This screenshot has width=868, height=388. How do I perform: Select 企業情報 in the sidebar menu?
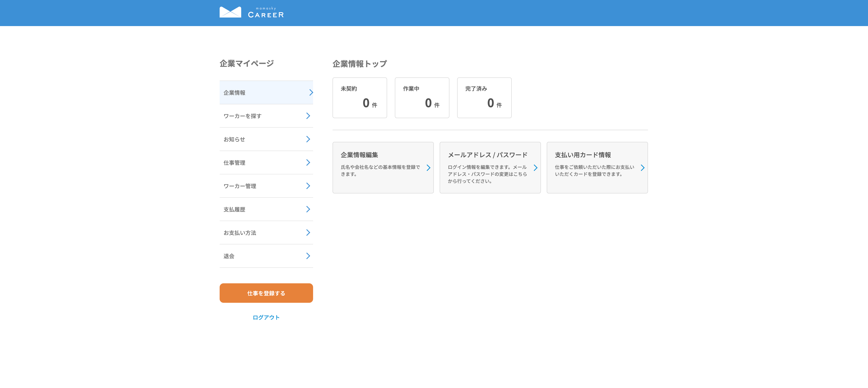pos(234,93)
